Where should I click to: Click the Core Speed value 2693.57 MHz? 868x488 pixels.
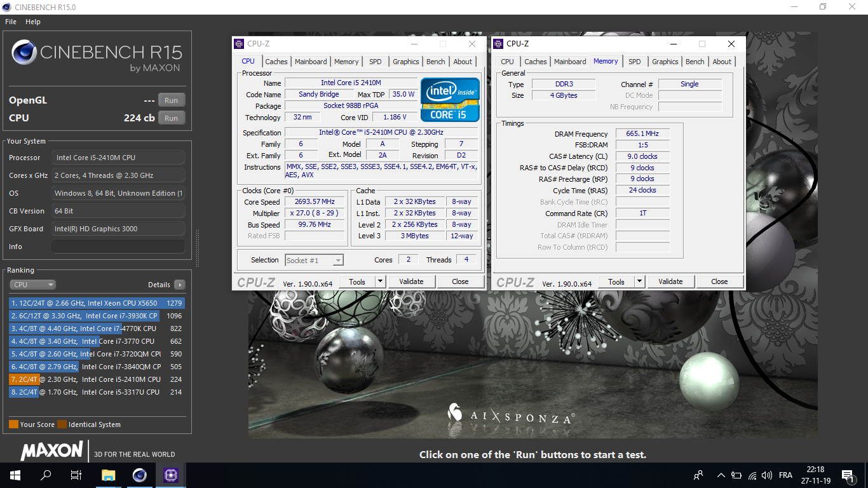click(314, 202)
